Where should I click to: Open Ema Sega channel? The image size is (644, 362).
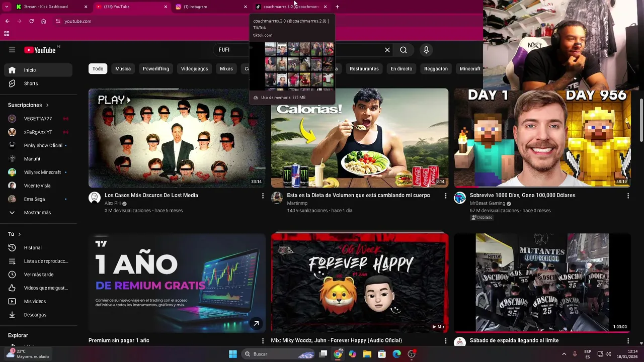click(38, 199)
